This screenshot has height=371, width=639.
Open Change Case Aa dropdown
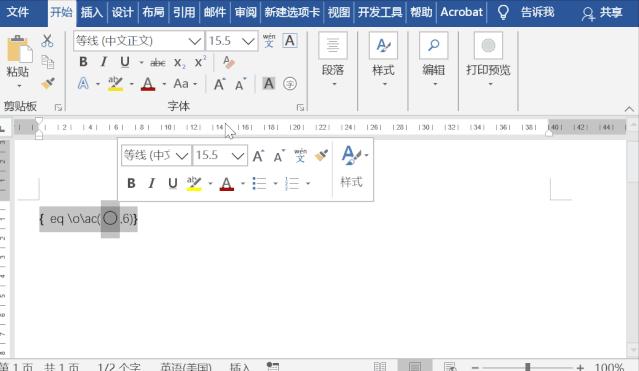click(x=185, y=84)
